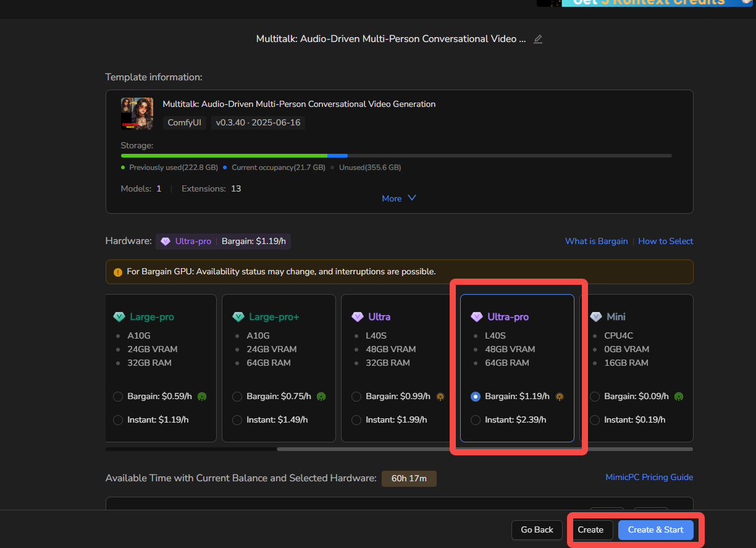
Task: Click the Bargain GPU availability notice text
Action: 282,272
